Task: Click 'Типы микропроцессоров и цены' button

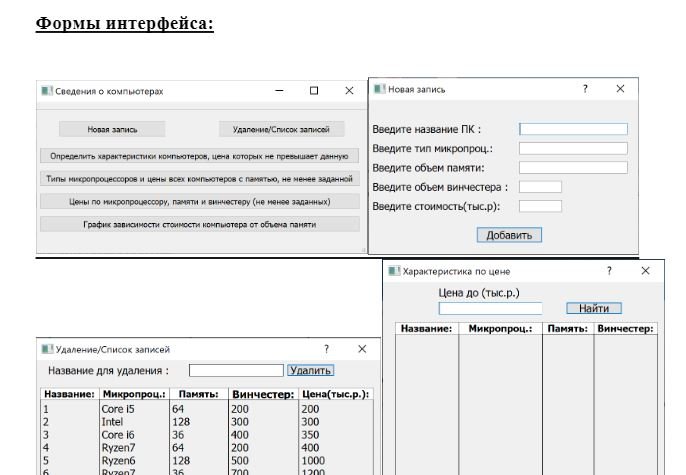Action: (x=198, y=179)
